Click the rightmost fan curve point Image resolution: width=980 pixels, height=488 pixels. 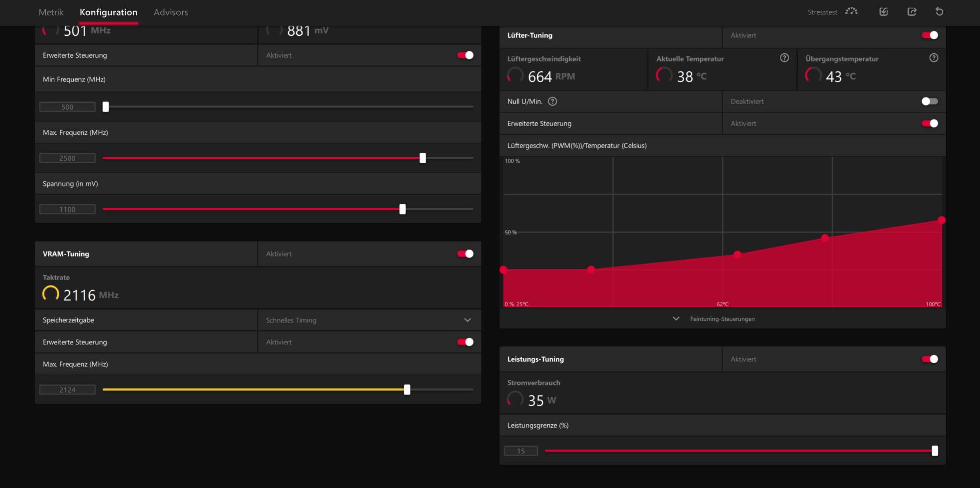coord(942,220)
